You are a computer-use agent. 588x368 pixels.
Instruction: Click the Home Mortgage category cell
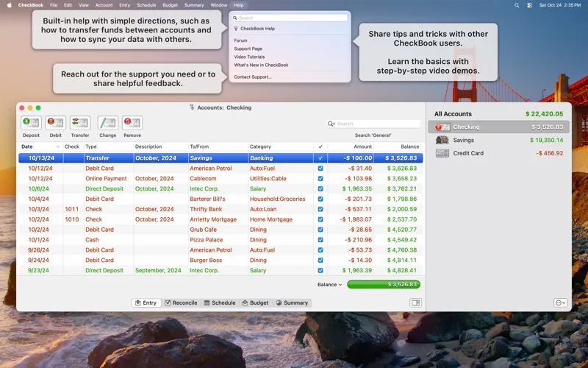[x=271, y=219]
